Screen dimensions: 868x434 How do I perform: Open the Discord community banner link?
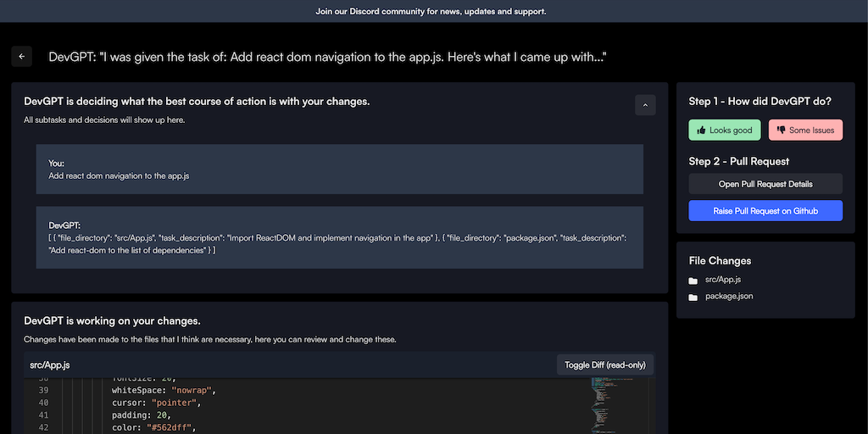pos(431,12)
